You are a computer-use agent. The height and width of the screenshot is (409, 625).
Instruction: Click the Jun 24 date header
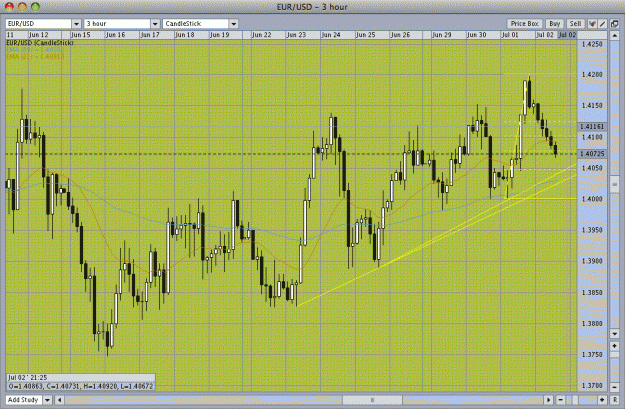tap(331, 35)
